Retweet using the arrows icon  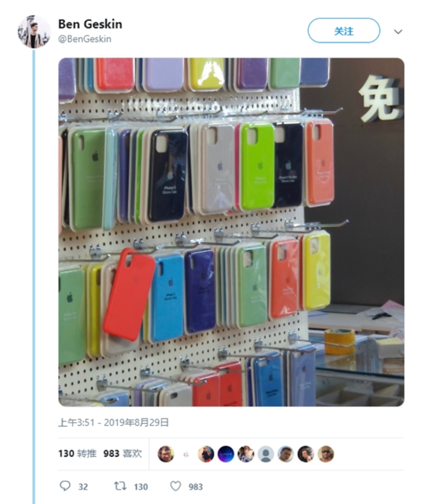pyautogui.click(x=120, y=486)
